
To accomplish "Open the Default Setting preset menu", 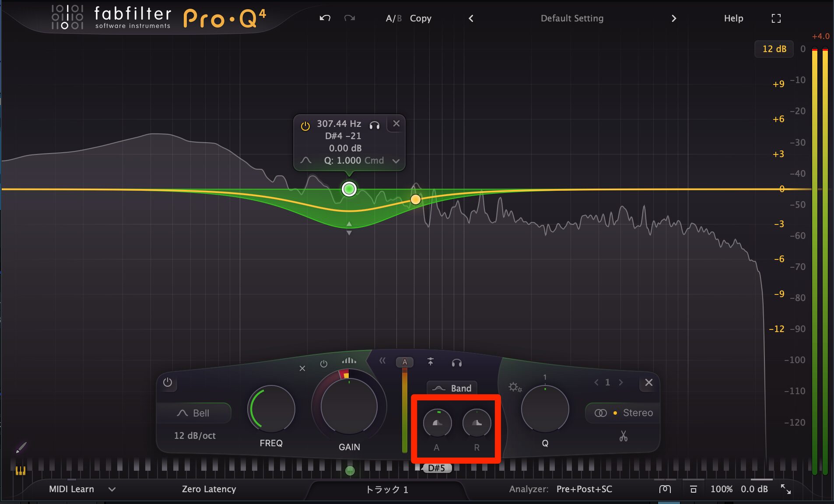I will click(x=572, y=18).
